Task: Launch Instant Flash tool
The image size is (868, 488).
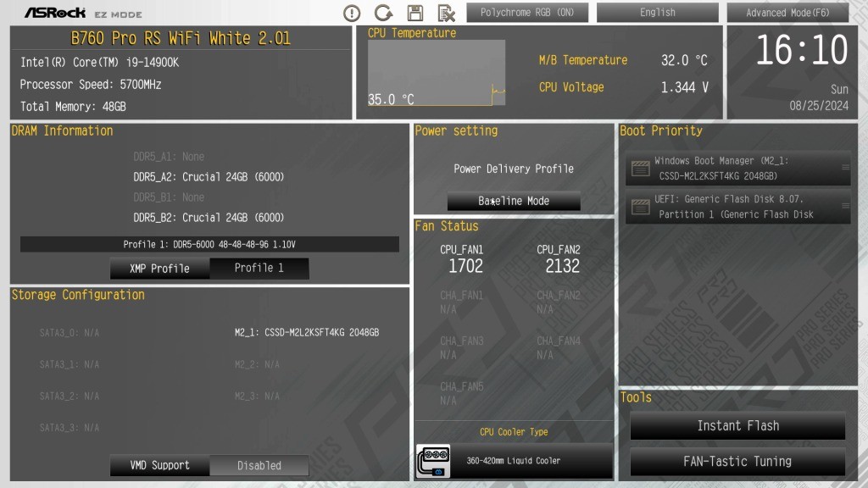Action: (x=737, y=425)
